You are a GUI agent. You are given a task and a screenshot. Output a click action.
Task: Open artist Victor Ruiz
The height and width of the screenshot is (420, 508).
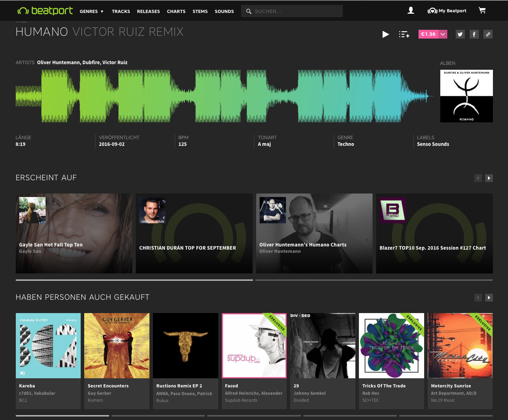point(115,62)
